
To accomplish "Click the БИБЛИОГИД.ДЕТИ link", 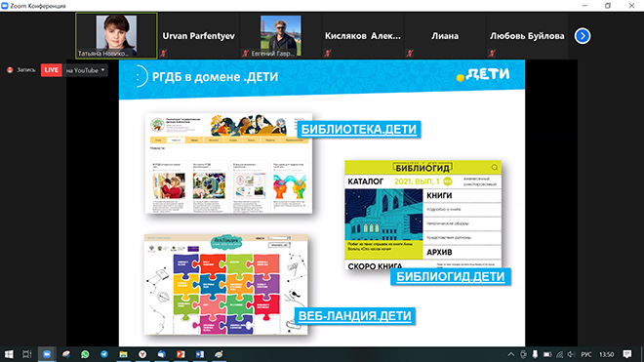I will coord(450,276).
